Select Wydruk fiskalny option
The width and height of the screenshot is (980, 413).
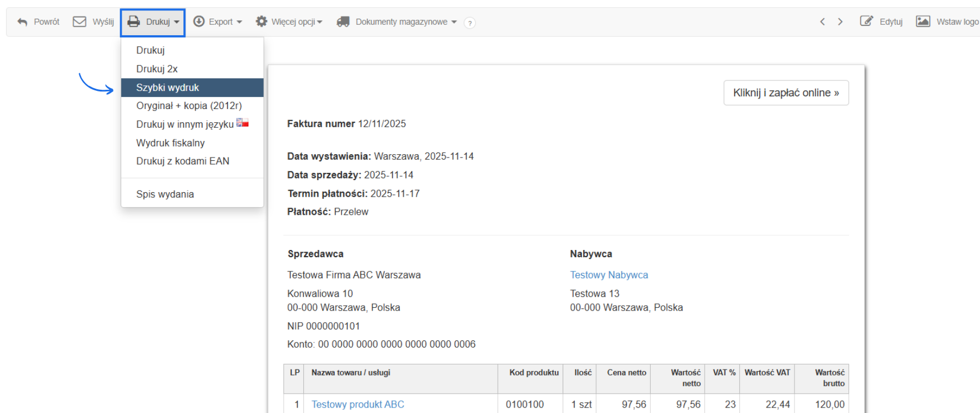pyautogui.click(x=171, y=143)
